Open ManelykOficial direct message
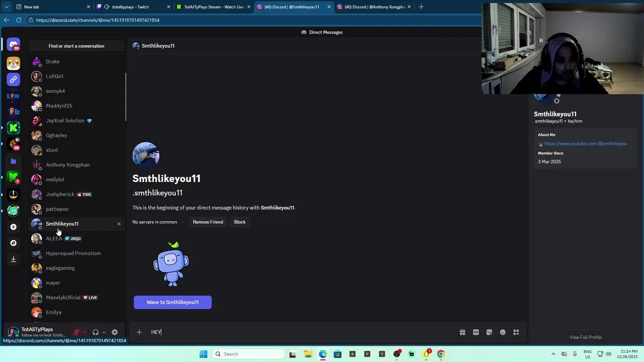644x362 pixels. click(x=76, y=298)
